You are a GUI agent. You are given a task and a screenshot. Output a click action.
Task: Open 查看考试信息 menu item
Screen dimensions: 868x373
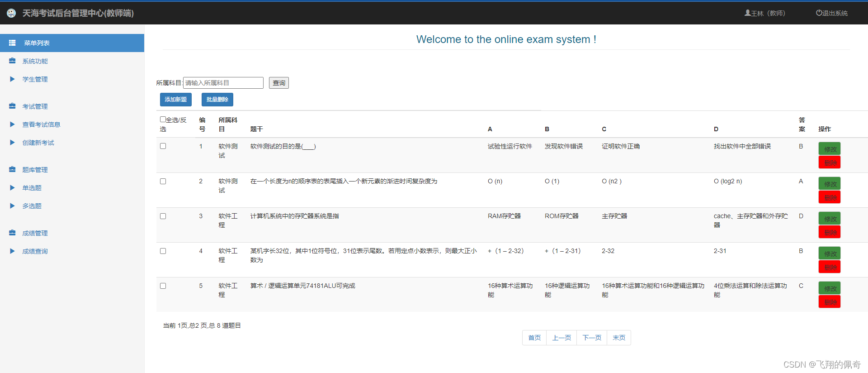(x=41, y=124)
